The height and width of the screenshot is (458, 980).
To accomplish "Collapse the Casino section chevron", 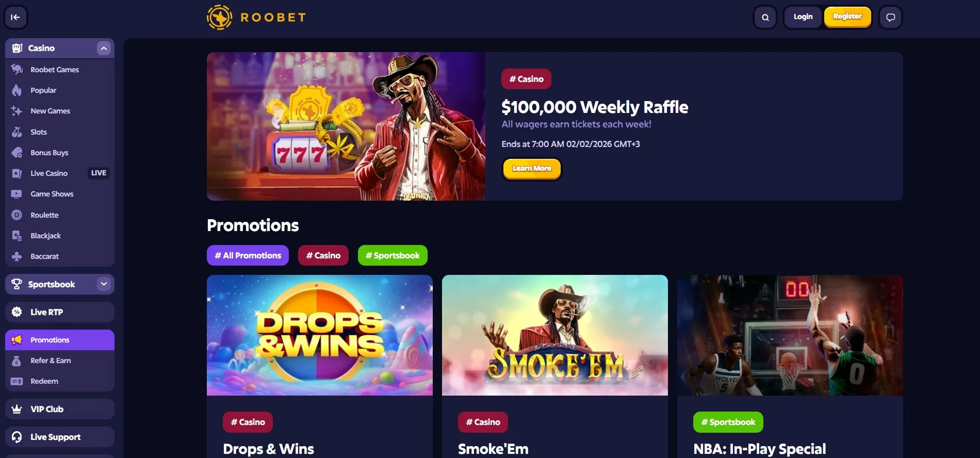I will (x=104, y=48).
